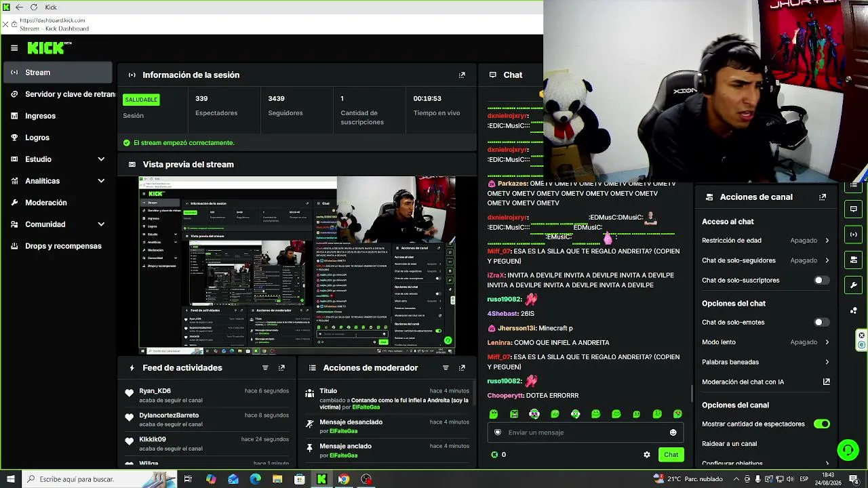Open Microsoft Edge from the taskbar

pos(255,479)
